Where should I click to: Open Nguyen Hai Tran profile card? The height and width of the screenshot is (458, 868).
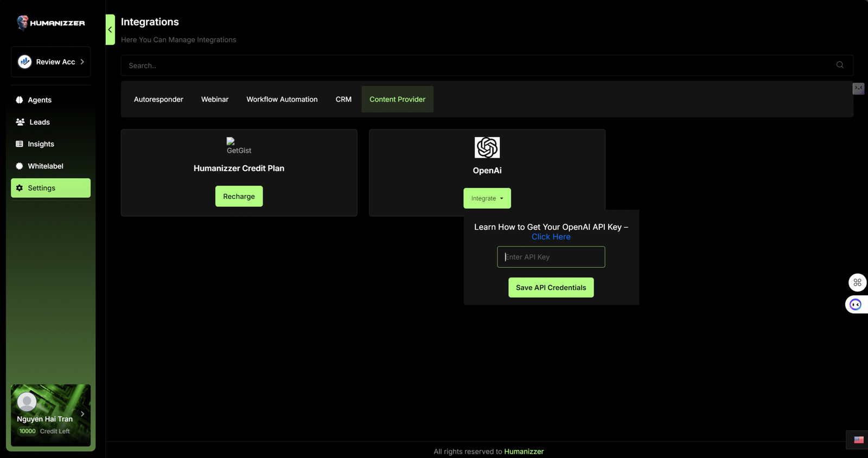tap(50, 415)
